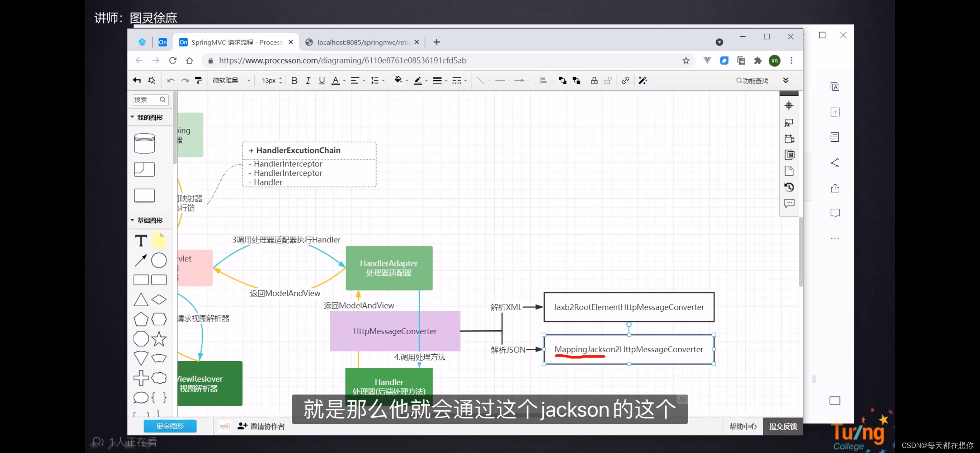Click the fill color paint bucket
Screen dimensions: 980x453
coord(398,80)
